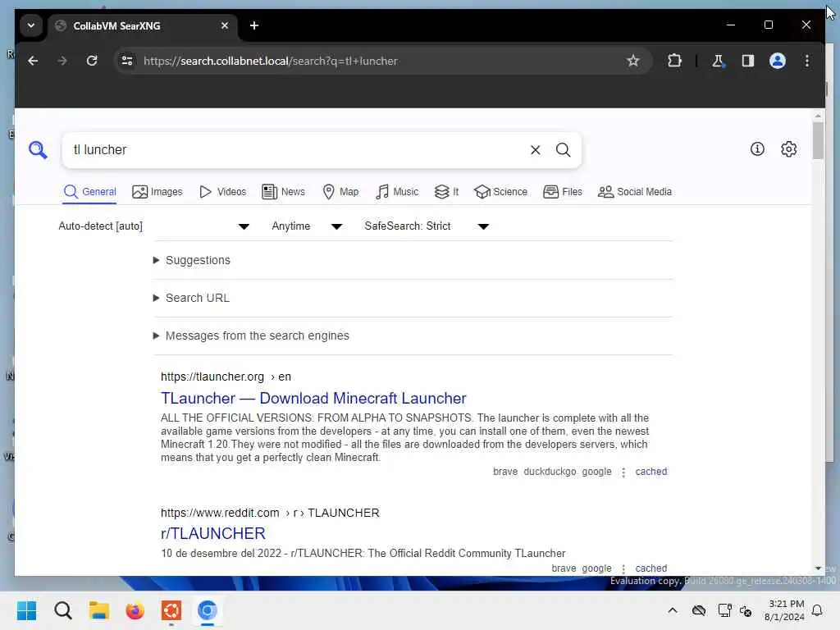Viewport: 840px width, 630px height.
Task: Open the tab search dropdown
Action: coord(31,25)
